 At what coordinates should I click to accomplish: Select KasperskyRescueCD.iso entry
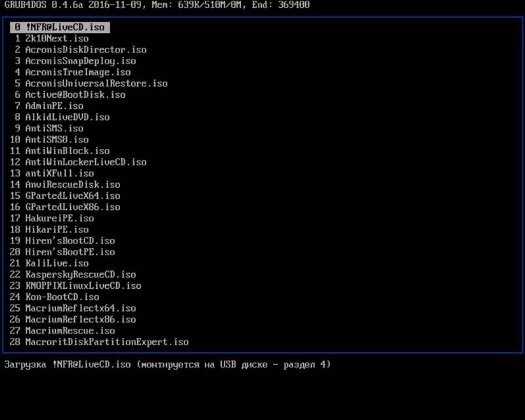[73, 274]
